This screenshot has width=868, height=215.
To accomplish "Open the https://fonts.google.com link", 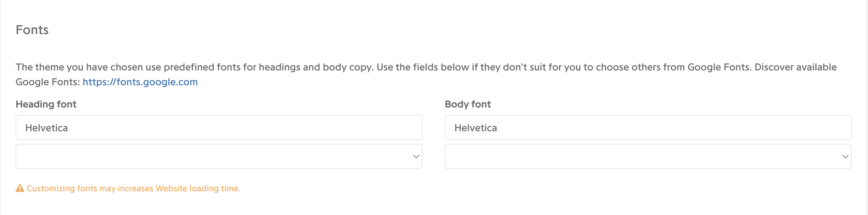I will (140, 82).
